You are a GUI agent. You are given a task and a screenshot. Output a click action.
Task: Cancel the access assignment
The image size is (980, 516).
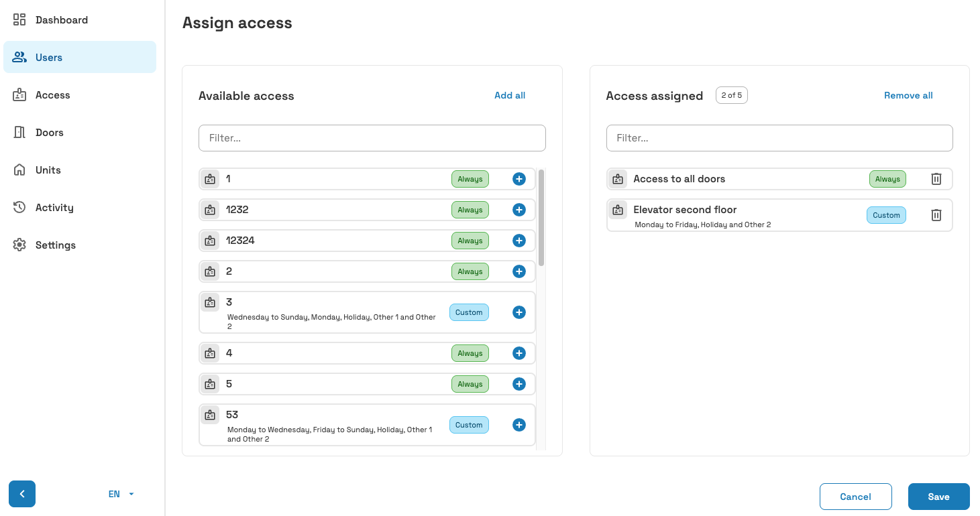pyautogui.click(x=855, y=497)
